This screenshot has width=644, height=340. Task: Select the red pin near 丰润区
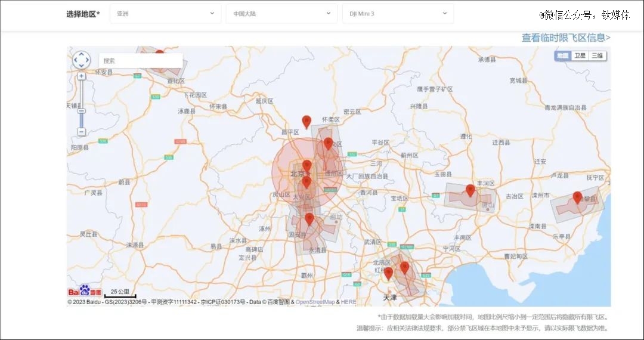coord(470,190)
